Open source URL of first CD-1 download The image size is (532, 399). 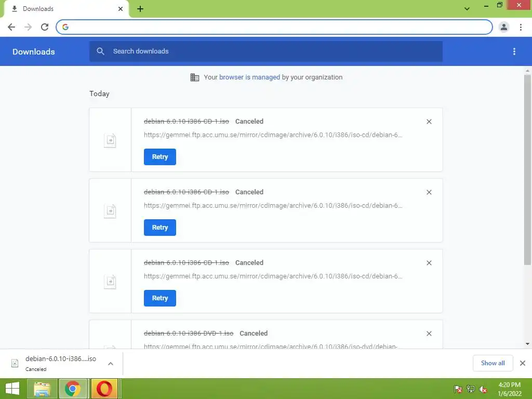(x=273, y=135)
